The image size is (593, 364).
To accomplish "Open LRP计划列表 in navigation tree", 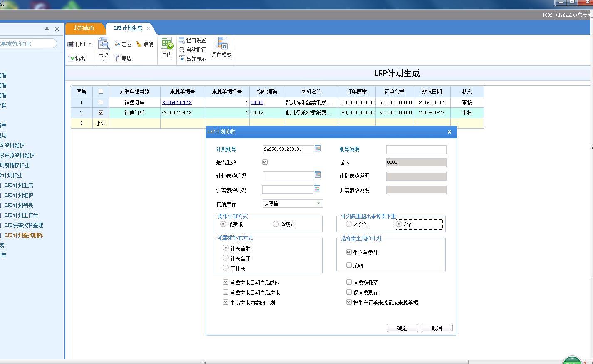I will [x=19, y=205].
